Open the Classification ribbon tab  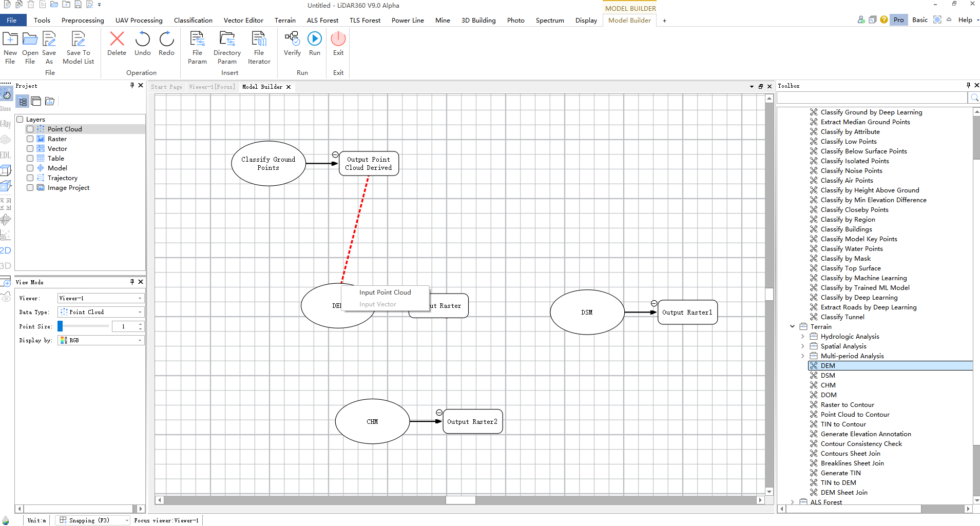(193, 21)
